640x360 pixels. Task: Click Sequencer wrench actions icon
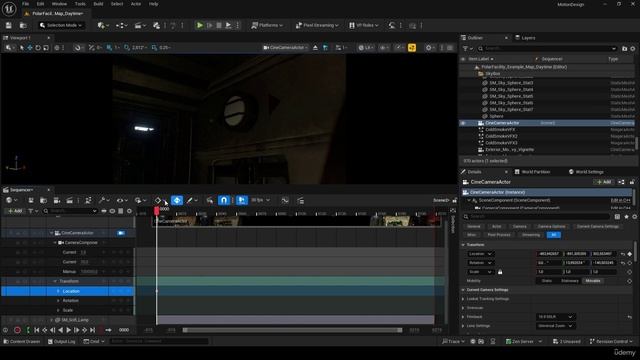(102, 200)
